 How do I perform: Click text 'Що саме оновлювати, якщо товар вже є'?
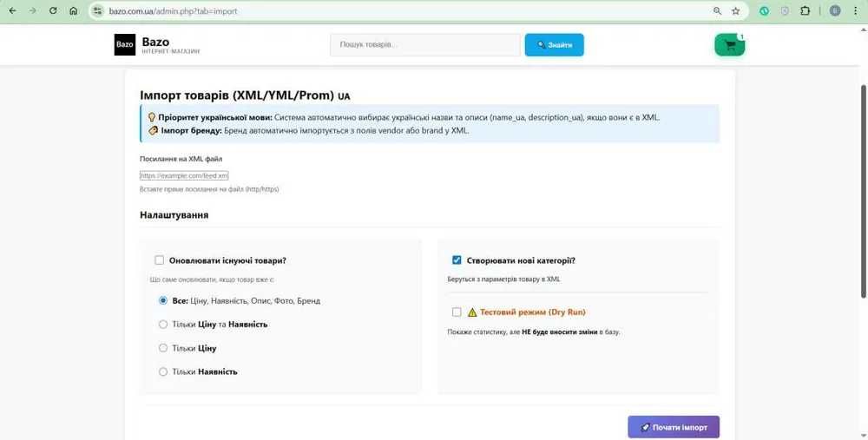coord(213,279)
